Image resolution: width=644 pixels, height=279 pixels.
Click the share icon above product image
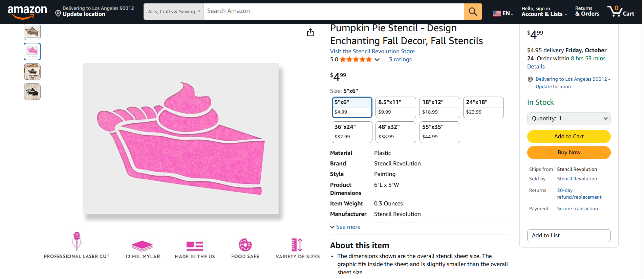[x=310, y=33]
